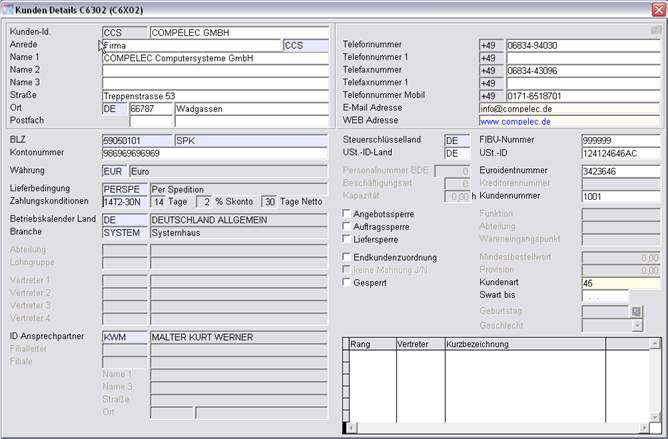The image size is (668, 439).
Task: Click horizontal scrollbar left arrow
Action: click(348, 429)
